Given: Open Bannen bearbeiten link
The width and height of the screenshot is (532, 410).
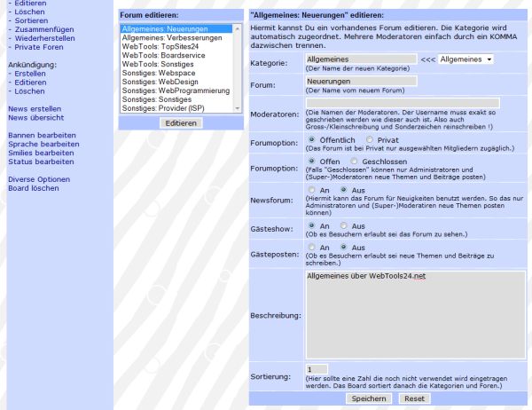Looking at the screenshot, I should [42, 136].
